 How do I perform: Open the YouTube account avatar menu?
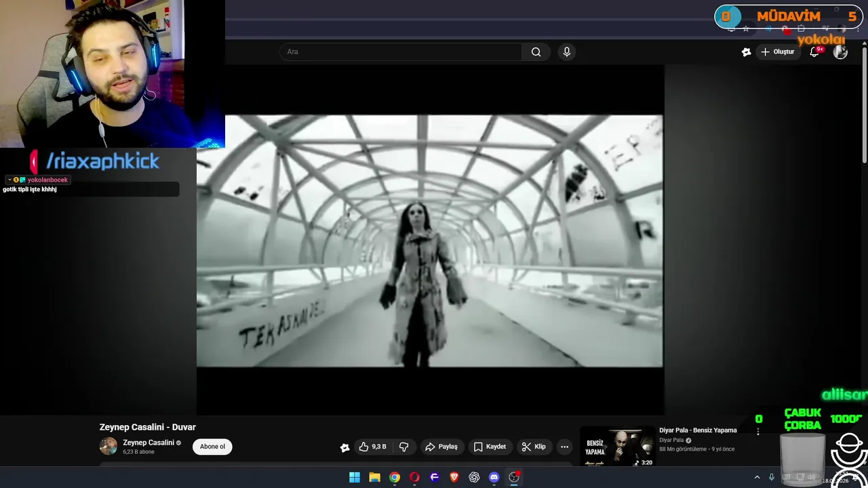pos(840,52)
